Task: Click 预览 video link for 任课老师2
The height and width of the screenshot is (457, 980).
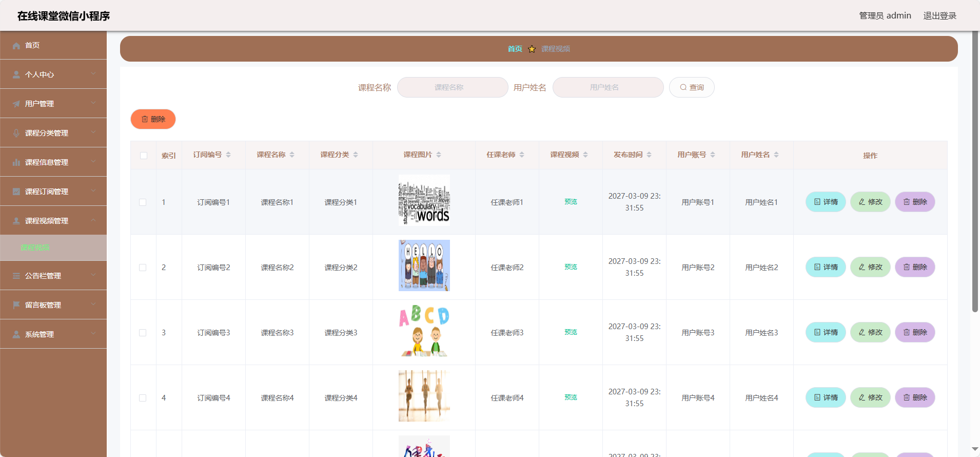Action: click(x=571, y=267)
